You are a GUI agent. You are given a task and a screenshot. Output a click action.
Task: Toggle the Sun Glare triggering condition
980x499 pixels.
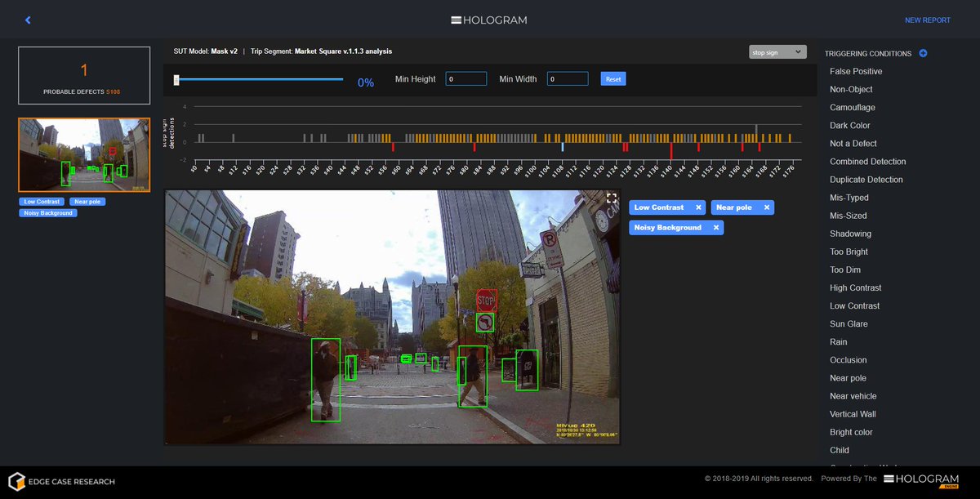848,323
